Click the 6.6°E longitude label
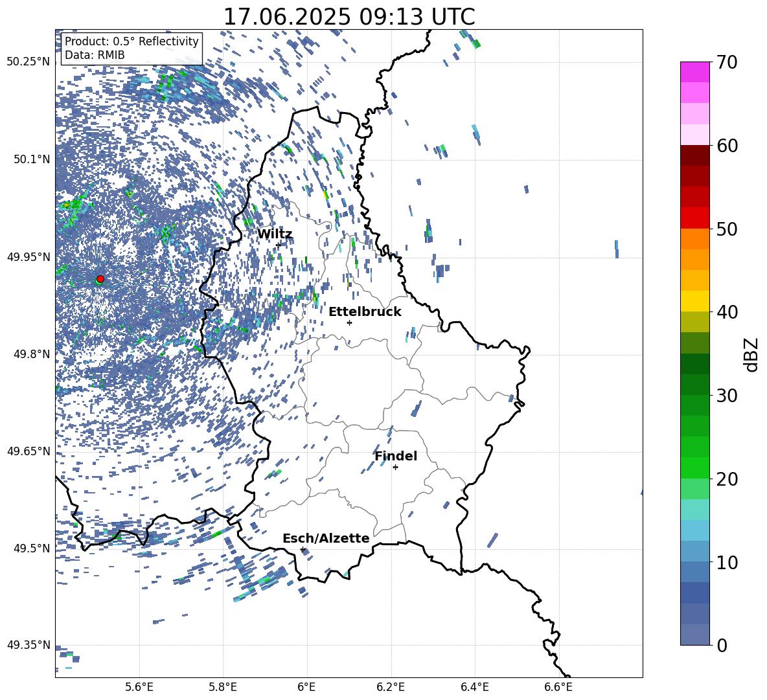This screenshot has width=767, height=700. (558, 687)
